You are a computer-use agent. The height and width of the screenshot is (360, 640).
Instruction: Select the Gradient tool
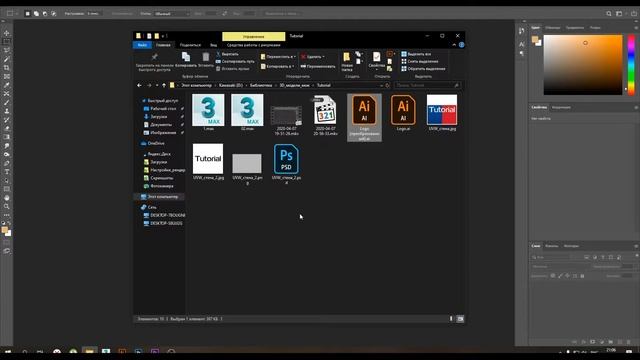7,137
